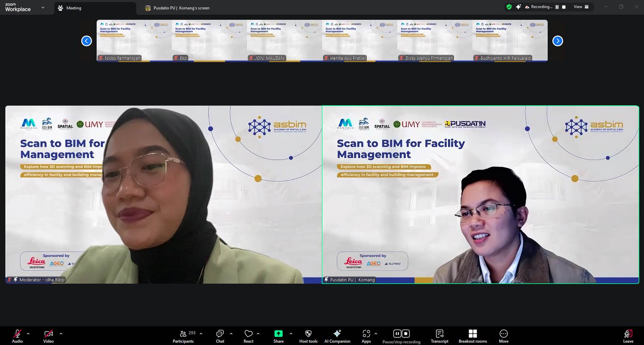Image resolution: width=644 pixels, height=345 pixels.
Task: Expand video options arrow beside Video
Action: pyautogui.click(x=61, y=333)
